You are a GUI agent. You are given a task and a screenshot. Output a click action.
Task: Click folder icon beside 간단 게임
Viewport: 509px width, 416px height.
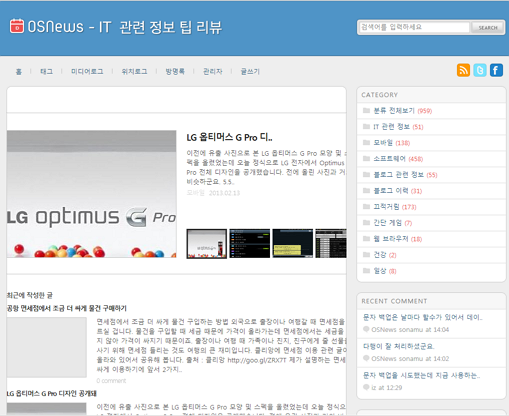(x=366, y=222)
